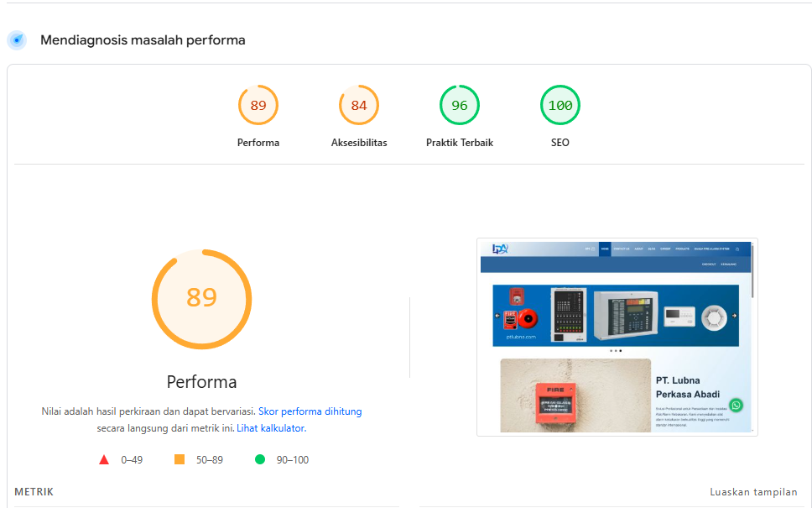The height and width of the screenshot is (508, 812).
Task: Click the green circle 90–100 legend icon
Action: coord(260,459)
